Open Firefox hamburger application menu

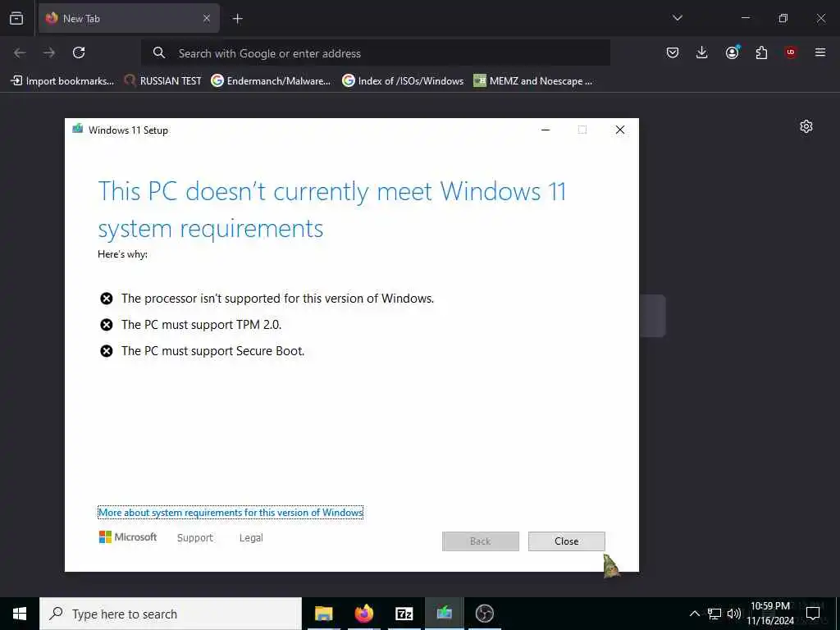(x=820, y=52)
